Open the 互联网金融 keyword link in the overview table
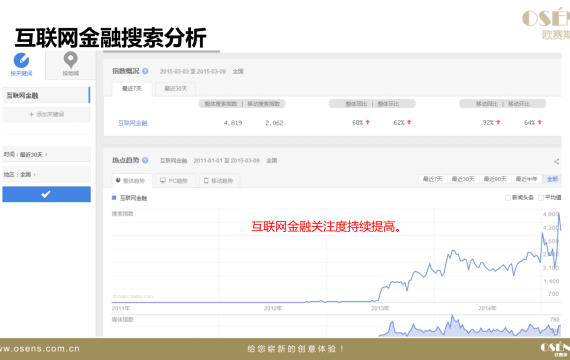The image size is (570, 360). coord(133,123)
